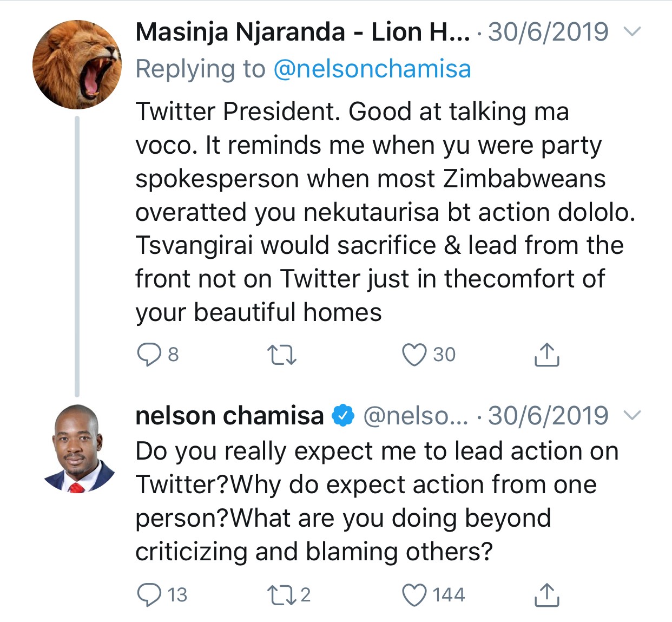672x622 pixels.
Task: Open the lion profile picture
Action: 77,64
